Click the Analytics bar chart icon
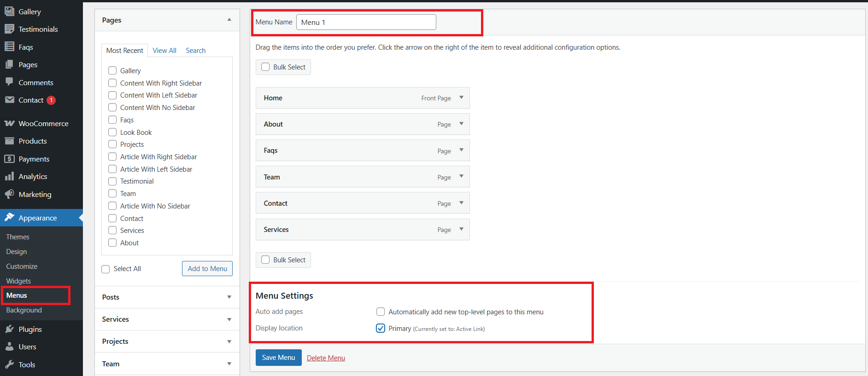This screenshot has width=868, height=376. coord(9,176)
